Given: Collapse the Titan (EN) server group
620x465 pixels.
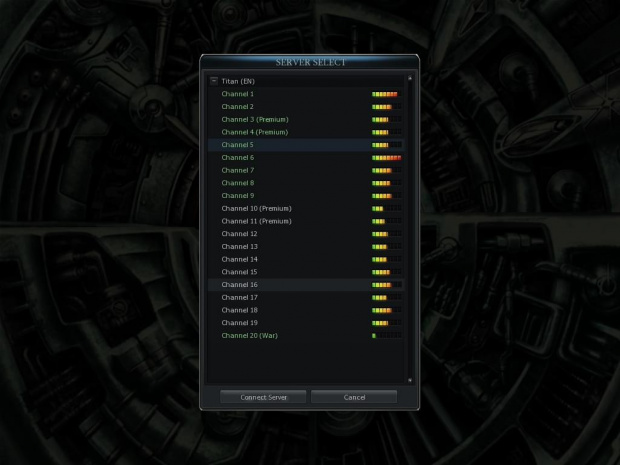Looking at the screenshot, I should point(214,81).
